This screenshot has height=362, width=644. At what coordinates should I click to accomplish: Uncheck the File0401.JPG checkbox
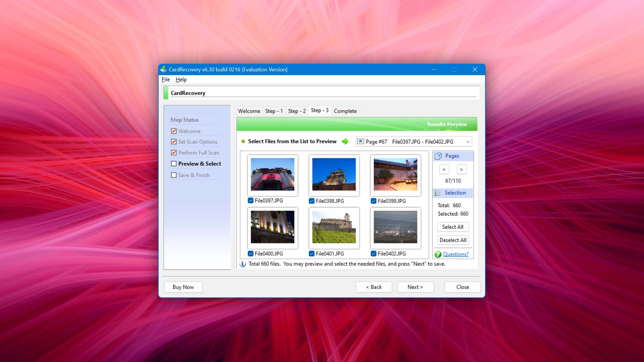[312, 254]
